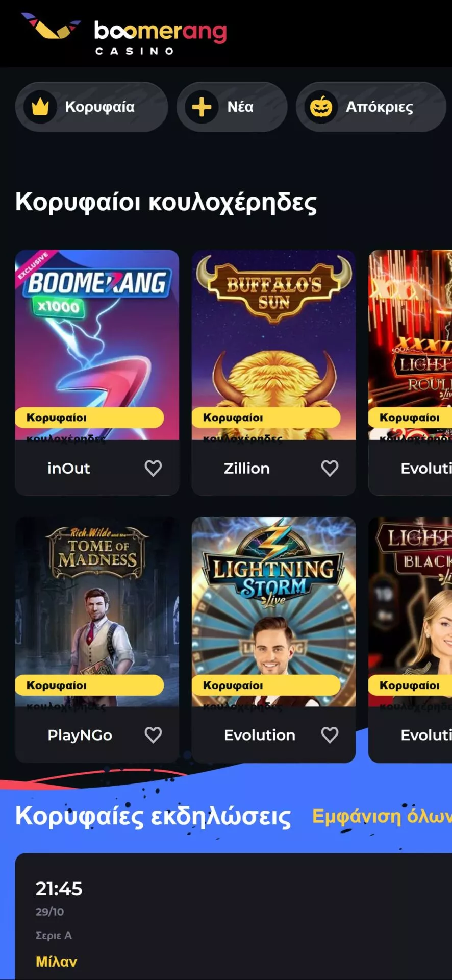Click the Boomerang Casino logo
The image size is (452, 980).
(x=123, y=34)
